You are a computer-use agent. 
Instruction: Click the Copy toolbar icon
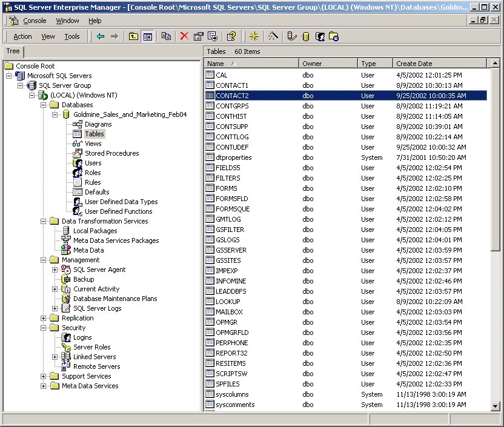click(x=166, y=36)
